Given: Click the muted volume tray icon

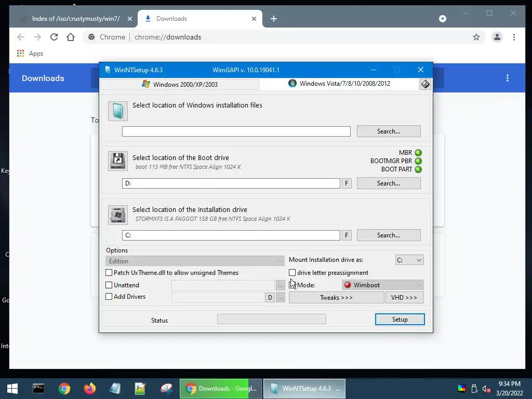Looking at the screenshot, I should click(486, 389).
